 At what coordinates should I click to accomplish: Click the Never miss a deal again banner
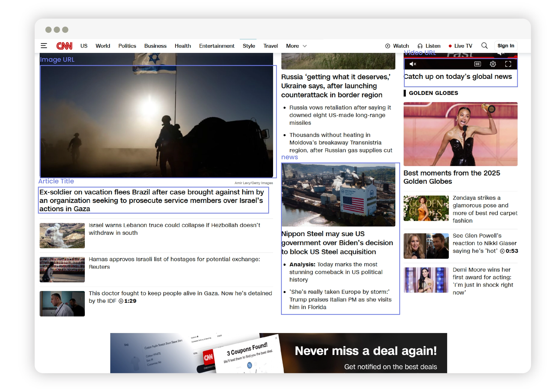click(279, 353)
